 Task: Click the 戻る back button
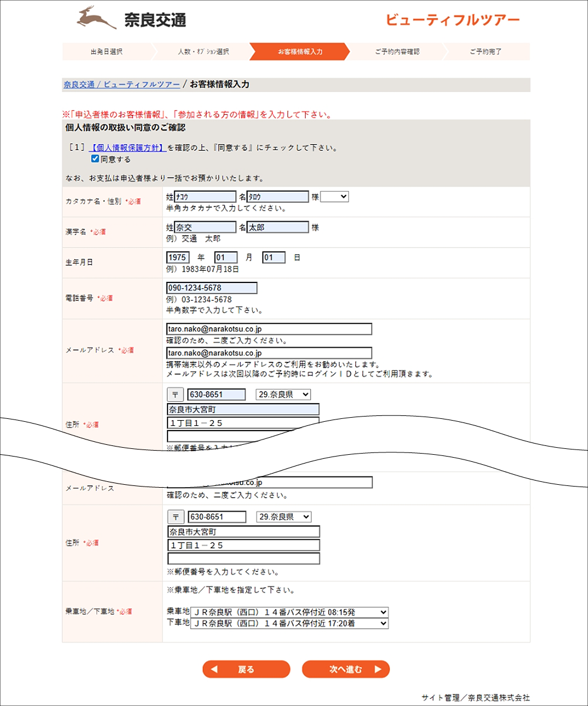(x=246, y=669)
